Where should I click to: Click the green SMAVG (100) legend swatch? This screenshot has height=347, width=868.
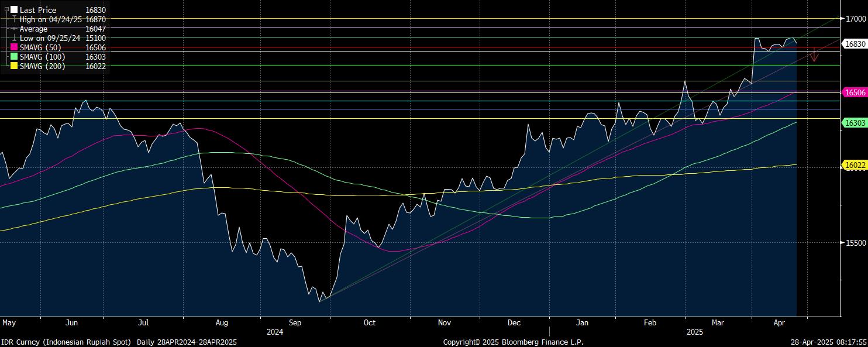[14, 57]
